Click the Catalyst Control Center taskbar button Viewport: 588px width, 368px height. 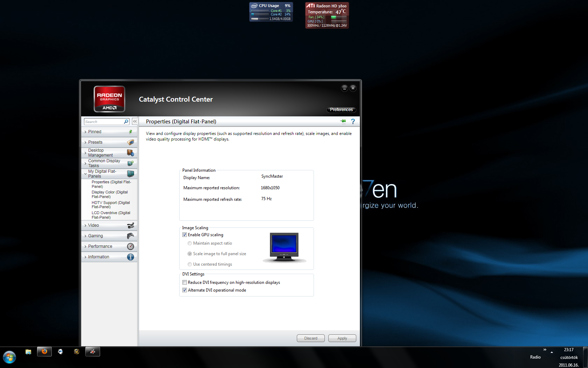(93, 352)
